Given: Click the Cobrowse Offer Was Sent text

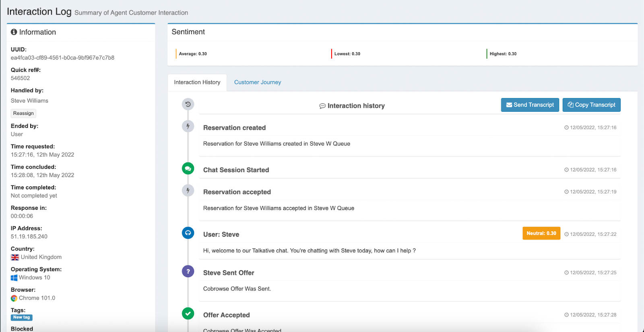Looking at the screenshot, I should [x=237, y=289].
